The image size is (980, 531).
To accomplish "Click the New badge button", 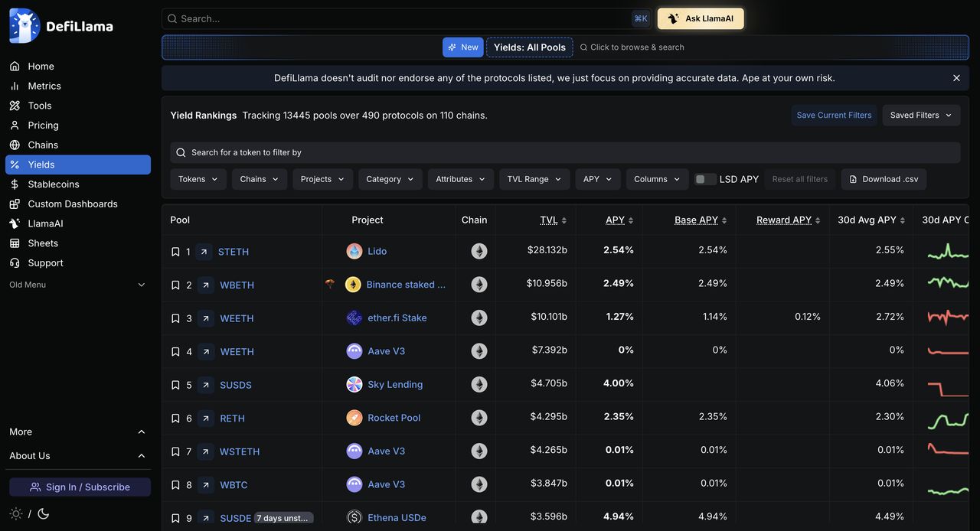I will click(463, 47).
